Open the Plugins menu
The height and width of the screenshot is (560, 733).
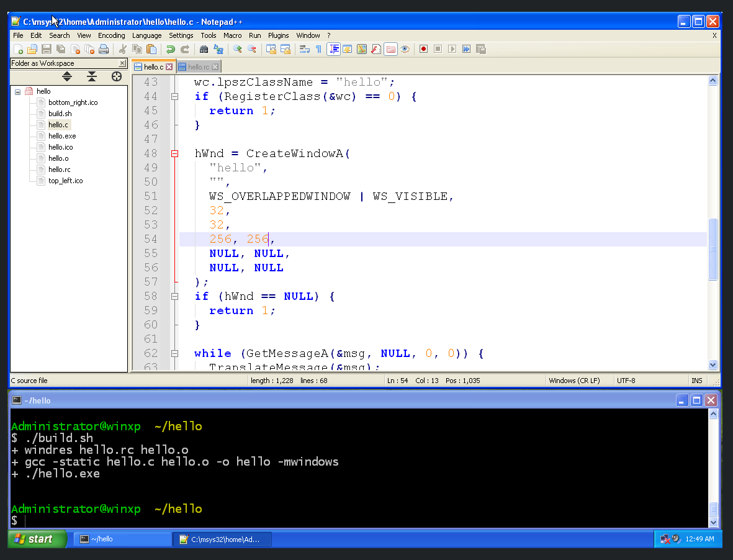pyautogui.click(x=278, y=35)
